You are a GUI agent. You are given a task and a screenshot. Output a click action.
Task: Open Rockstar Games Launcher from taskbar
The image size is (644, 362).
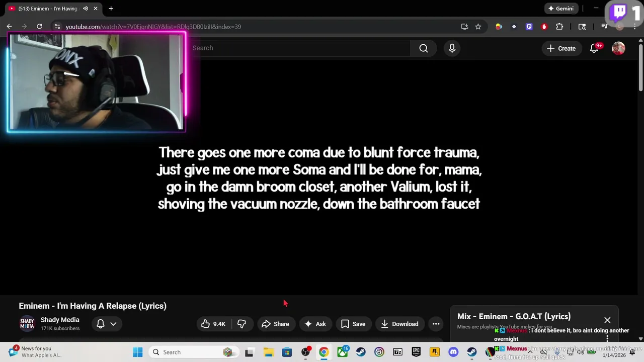point(435,352)
